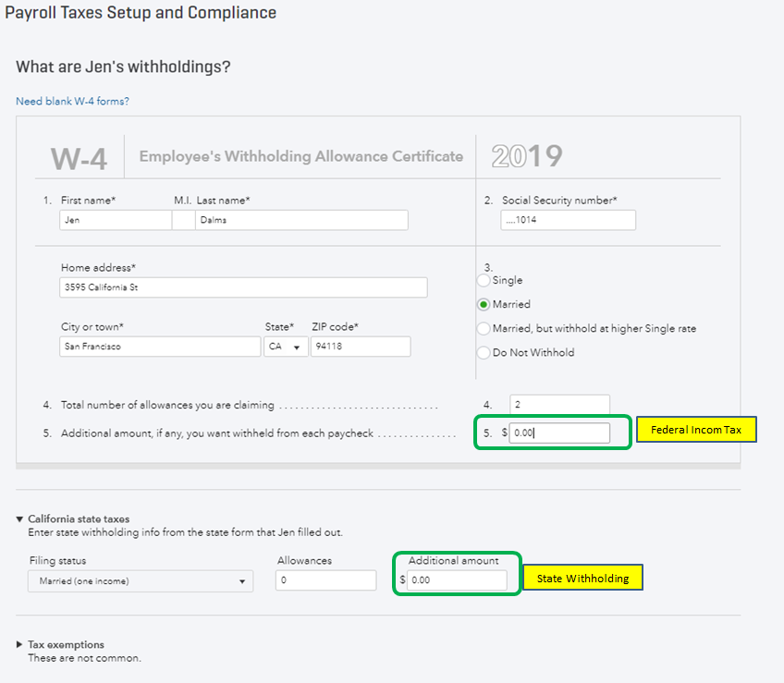Viewport: 784px width, 683px height.
Task: Click the total allowances field on line 4
Action: (559, 405)
